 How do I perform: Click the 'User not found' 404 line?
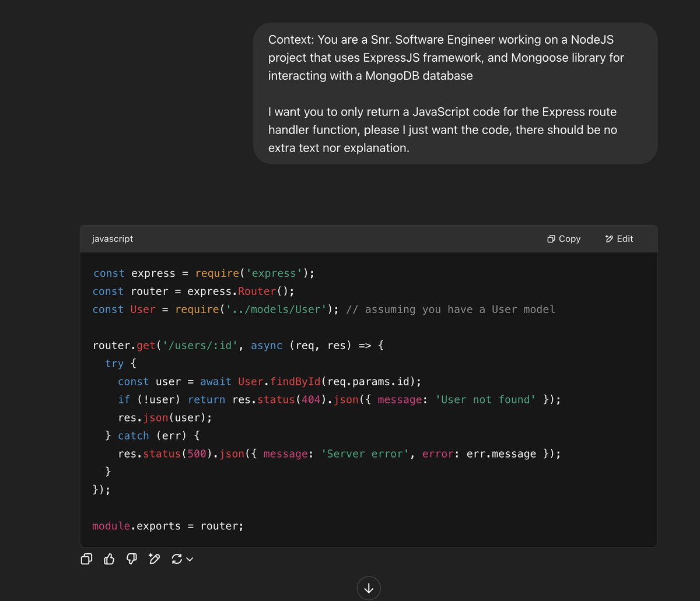(x=340, y=400)
